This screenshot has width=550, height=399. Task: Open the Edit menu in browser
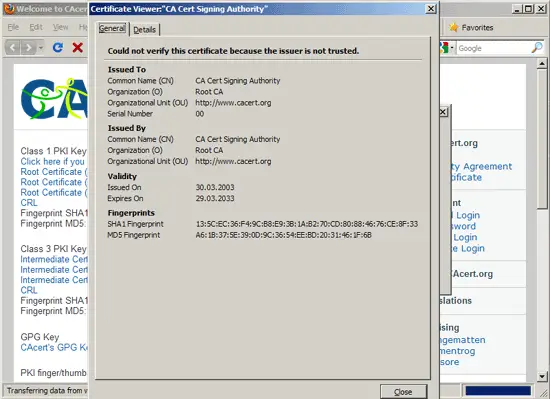coord(35,27)
